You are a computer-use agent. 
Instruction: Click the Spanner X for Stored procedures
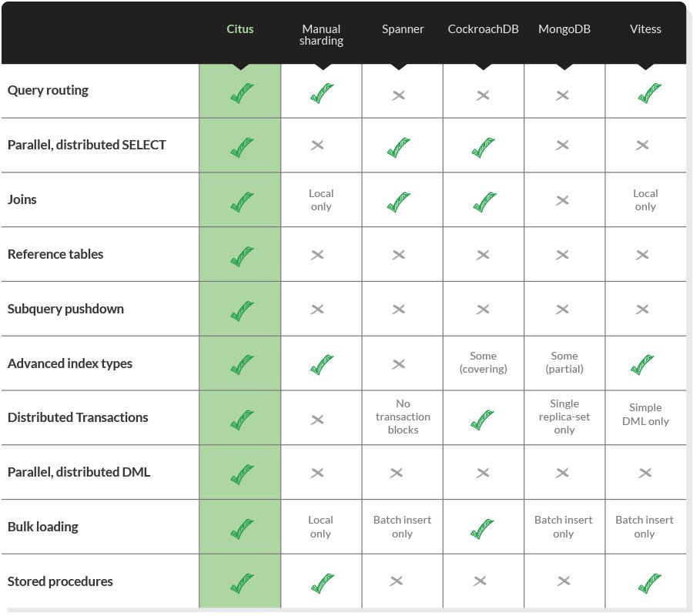[397, 581]
